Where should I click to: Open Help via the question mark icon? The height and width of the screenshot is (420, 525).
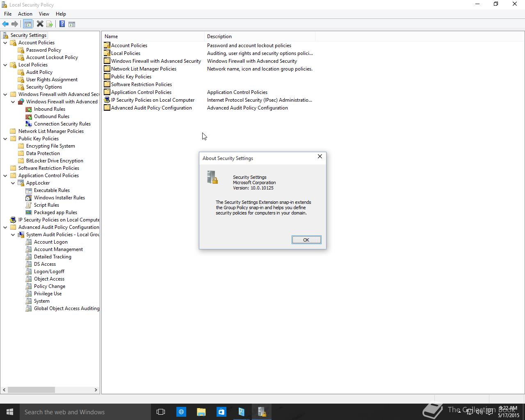(62, 24)
